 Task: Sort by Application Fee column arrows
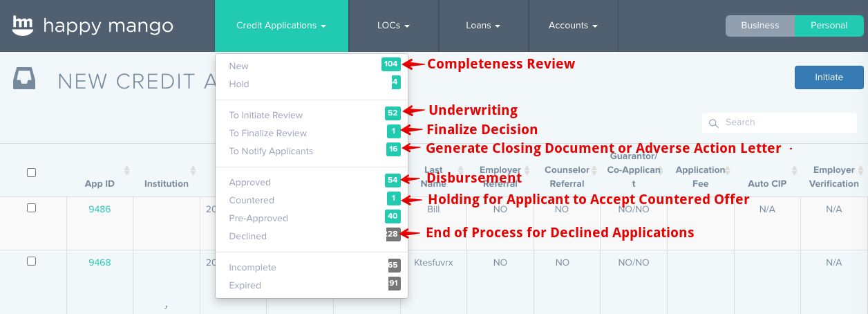[727, 170]
